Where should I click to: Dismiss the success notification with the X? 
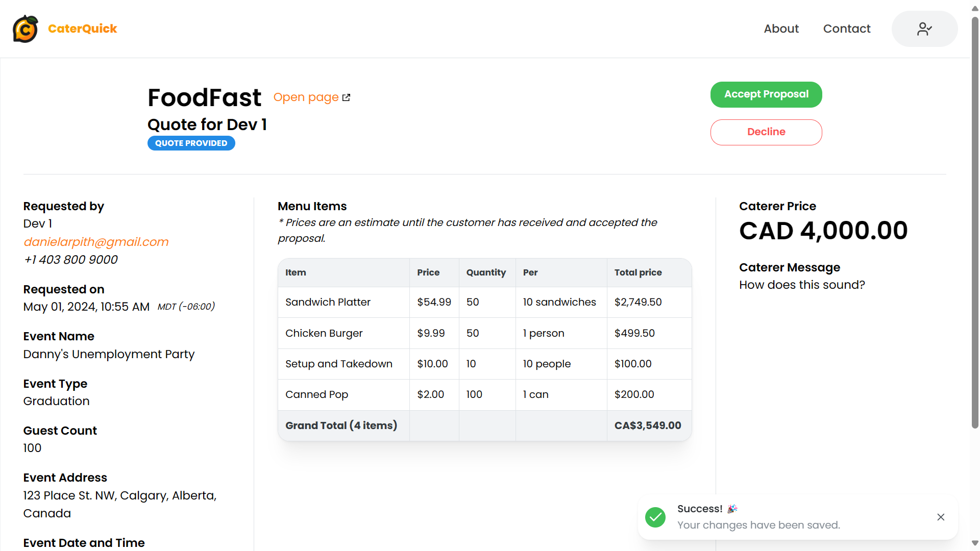pos(941,517)
